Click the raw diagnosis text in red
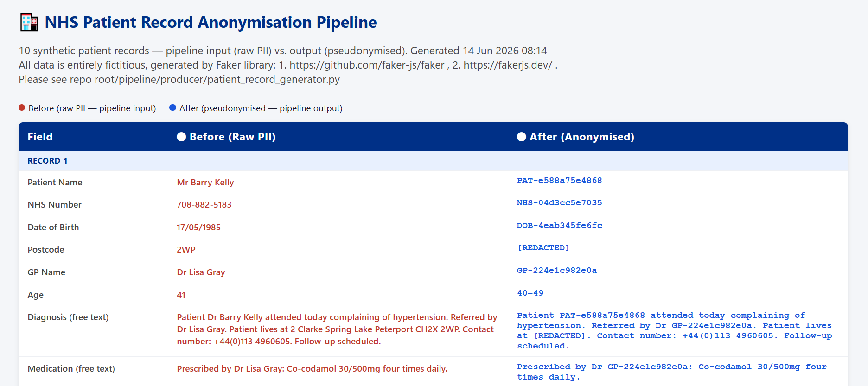868x386 pixels. [x=337, y=329]
